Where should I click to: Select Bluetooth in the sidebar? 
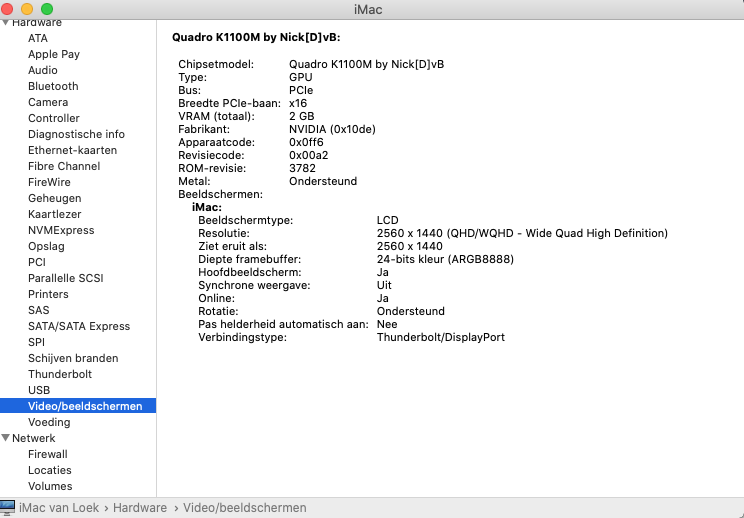click(53, 86)
